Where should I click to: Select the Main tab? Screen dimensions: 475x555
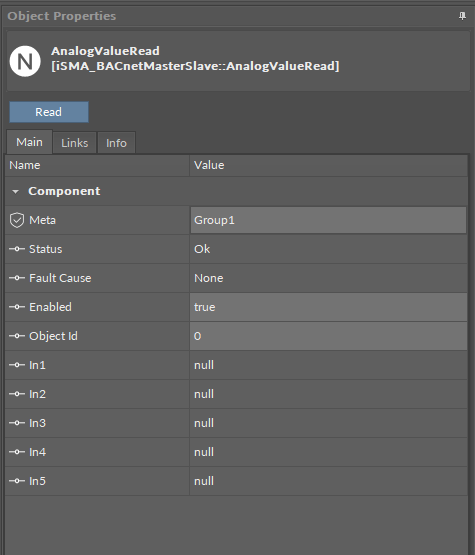click(29, 142)
